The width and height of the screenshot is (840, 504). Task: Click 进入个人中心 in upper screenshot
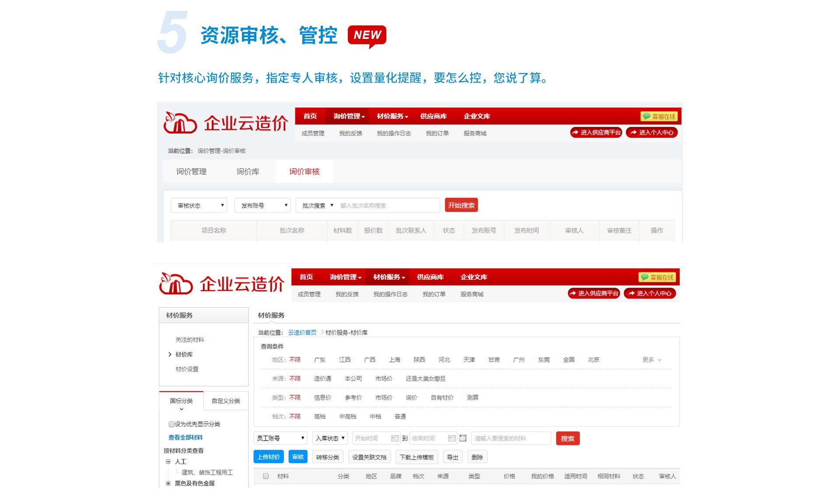652,132
